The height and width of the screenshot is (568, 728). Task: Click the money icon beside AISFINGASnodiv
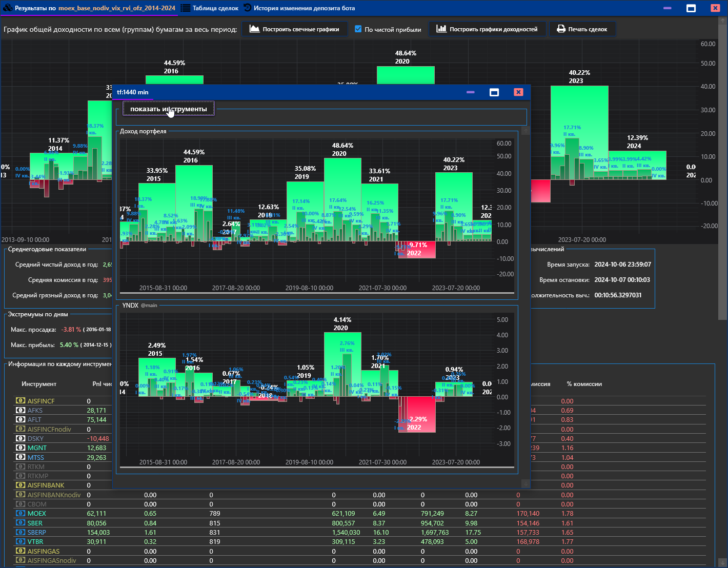pos(21,560)
